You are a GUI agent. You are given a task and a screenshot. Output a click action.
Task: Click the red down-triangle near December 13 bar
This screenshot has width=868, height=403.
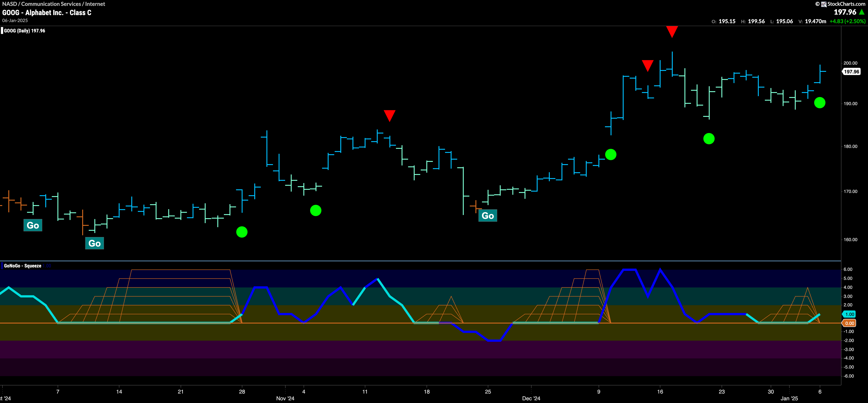point(647,66)
